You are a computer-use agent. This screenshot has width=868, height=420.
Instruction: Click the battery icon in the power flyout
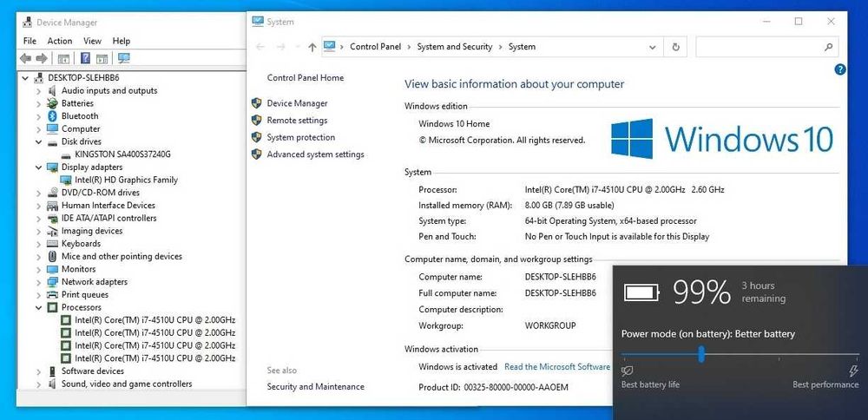click(642, 292)
